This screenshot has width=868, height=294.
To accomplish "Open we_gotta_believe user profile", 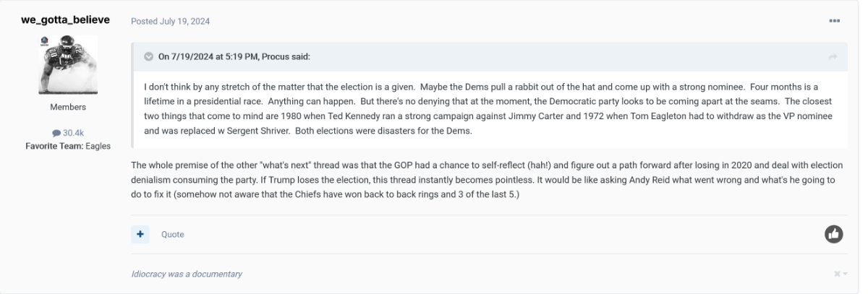I will [x=68, y=20].
